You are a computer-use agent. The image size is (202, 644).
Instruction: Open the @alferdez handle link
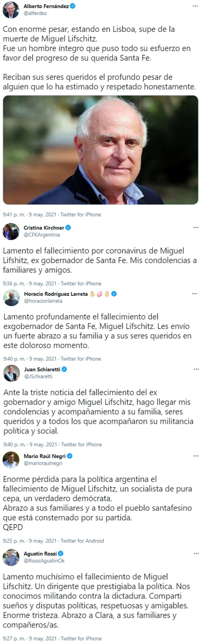click(35, 13)
